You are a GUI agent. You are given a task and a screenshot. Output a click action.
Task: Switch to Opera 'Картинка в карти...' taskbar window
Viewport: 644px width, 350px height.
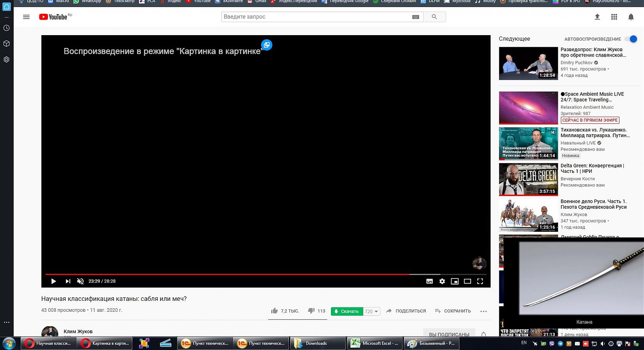pyautogui.click(x=105, y=343)
